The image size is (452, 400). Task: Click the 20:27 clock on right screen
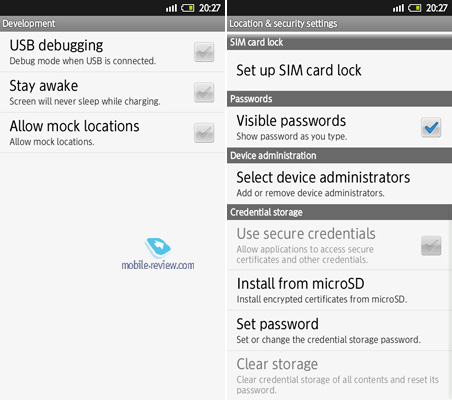pos(437,8)
